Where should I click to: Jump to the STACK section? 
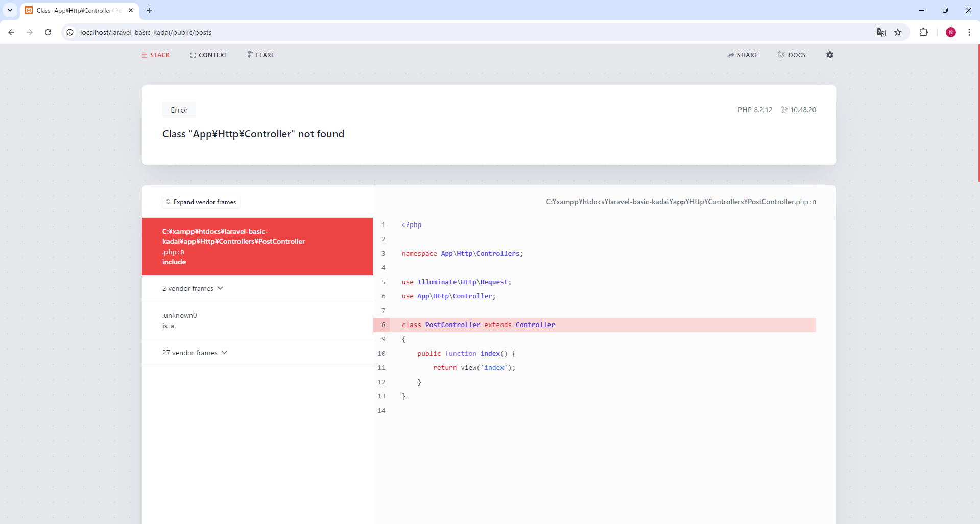[156, 55]
